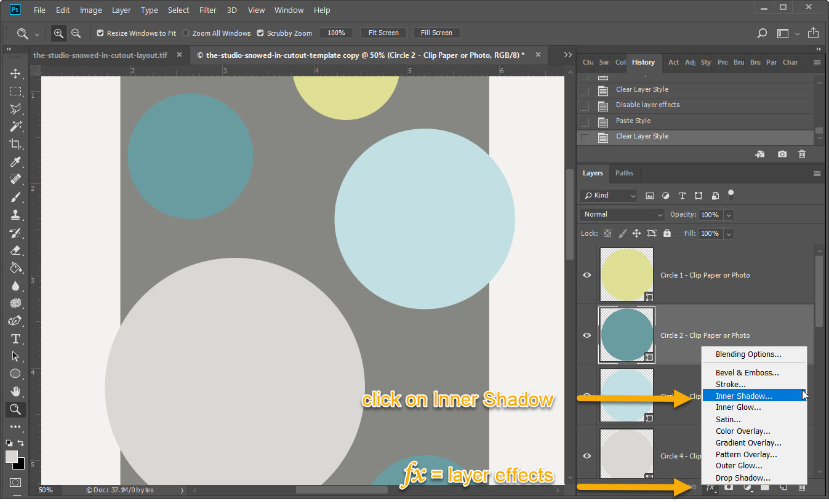Select the Pen tool

[x=15, y=321]
